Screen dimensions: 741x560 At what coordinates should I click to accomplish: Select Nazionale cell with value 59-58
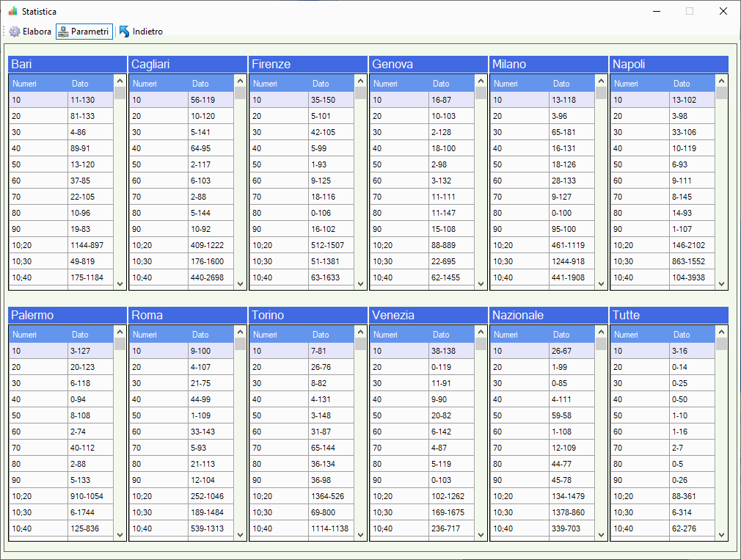572,415
